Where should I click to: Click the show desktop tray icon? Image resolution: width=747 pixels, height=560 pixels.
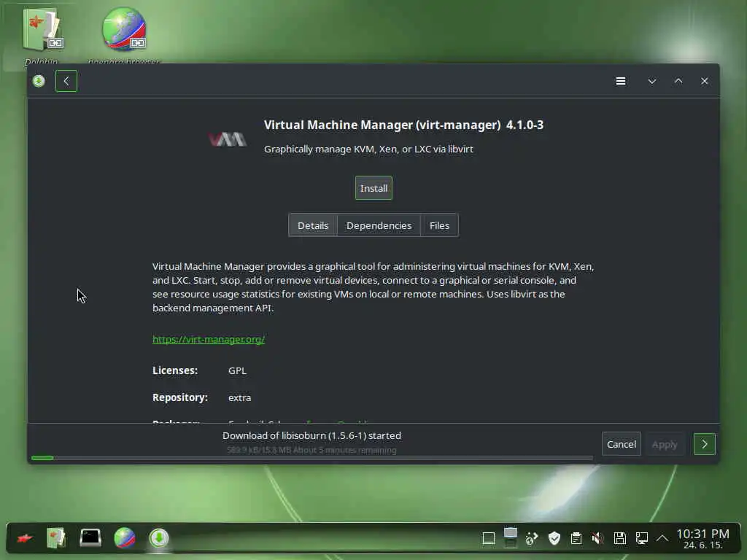click(x=488, y=539)
